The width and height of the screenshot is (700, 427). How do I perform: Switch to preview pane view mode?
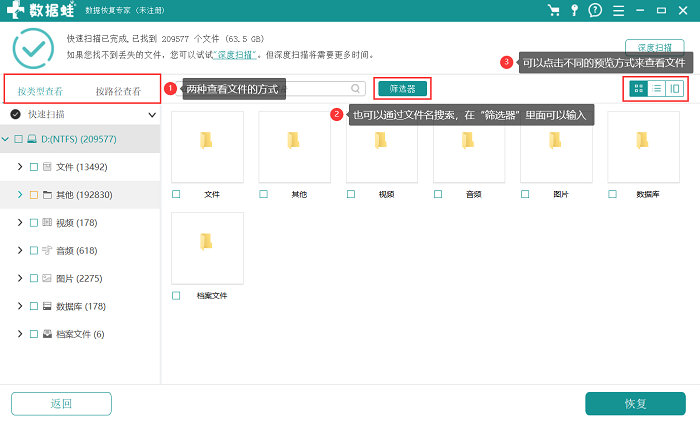tap(675, 88)
